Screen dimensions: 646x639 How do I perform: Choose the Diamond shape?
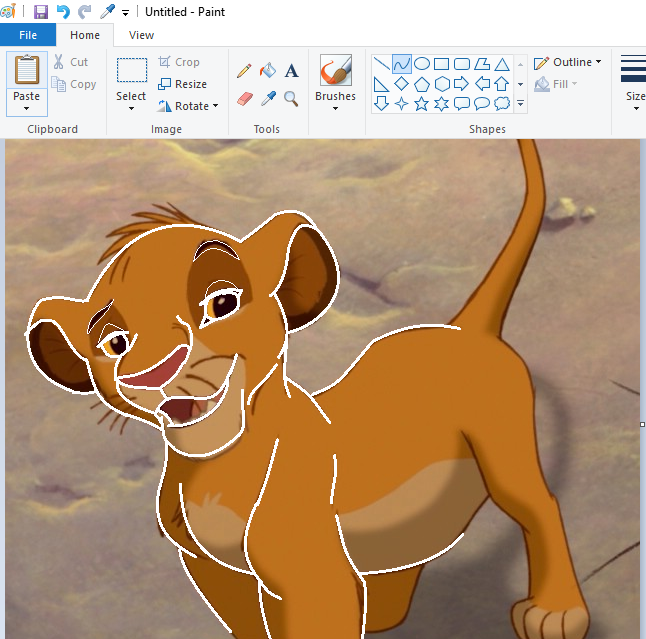click(x=401, y=84)
